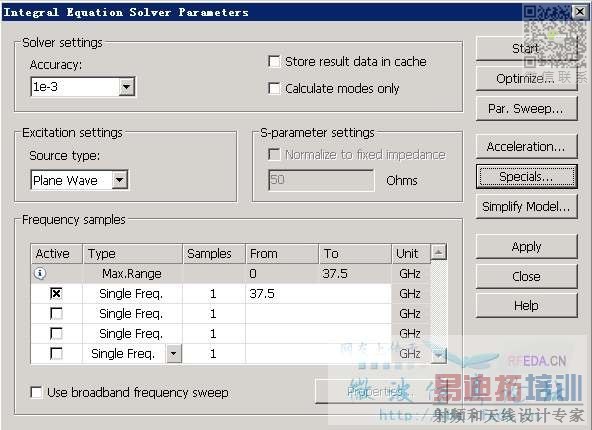Open Simplify Model options
The image size is (592, 430).
click(526, 207)
